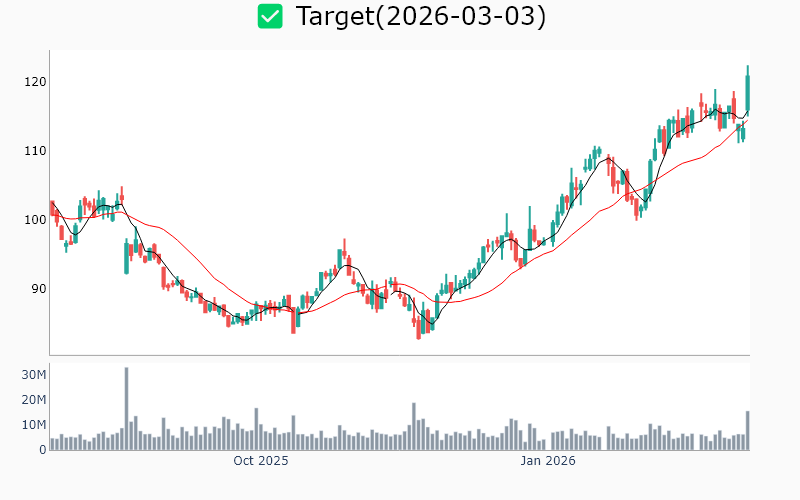Viewport: 800px width, 500px height.
Task: Select the 110 price axis label
Action: click(34, 150)
